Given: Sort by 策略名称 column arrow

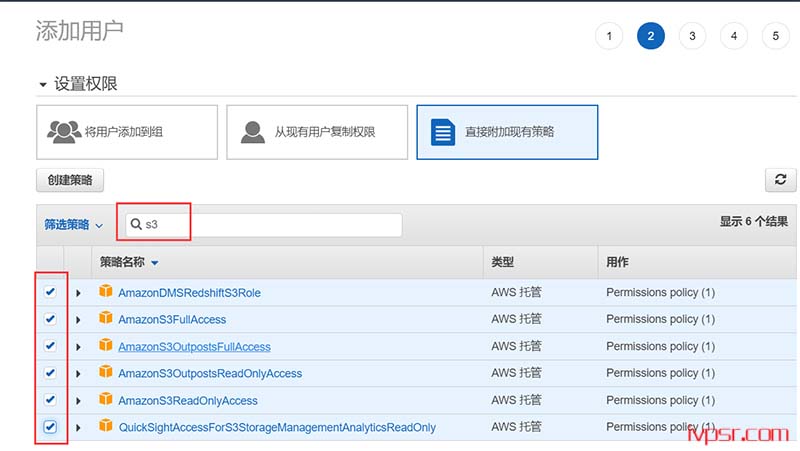Looking at the screenshot, I should coord(155,263).
